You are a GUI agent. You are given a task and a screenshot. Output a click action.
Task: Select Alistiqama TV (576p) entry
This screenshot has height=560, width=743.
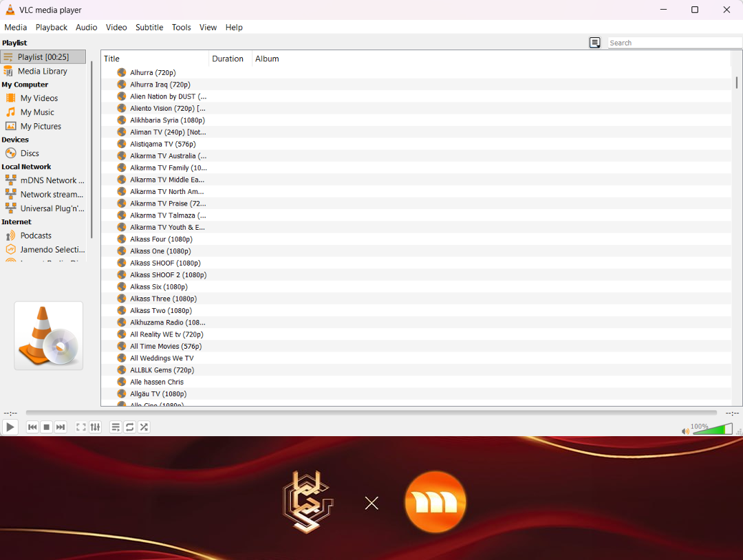point(416,144)
